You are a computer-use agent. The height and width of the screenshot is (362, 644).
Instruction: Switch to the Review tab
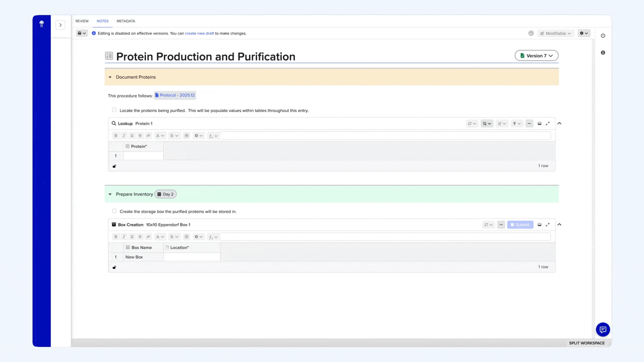pos(82,21)
